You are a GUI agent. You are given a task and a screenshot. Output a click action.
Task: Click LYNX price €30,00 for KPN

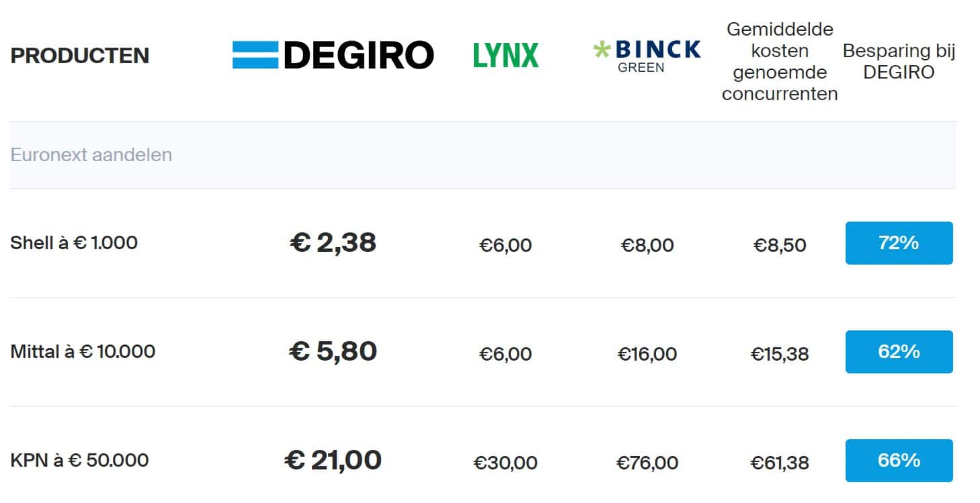coord(505,463)
